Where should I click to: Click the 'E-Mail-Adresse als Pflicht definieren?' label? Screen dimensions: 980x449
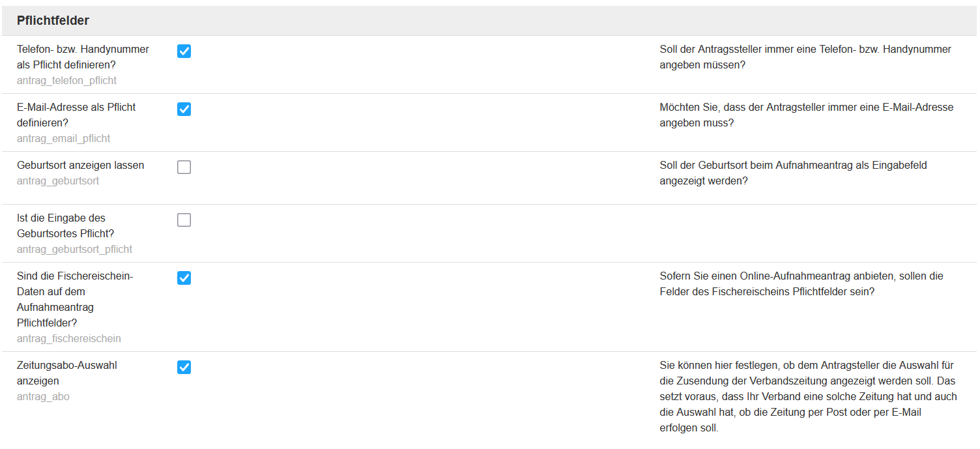coord(76,115)
